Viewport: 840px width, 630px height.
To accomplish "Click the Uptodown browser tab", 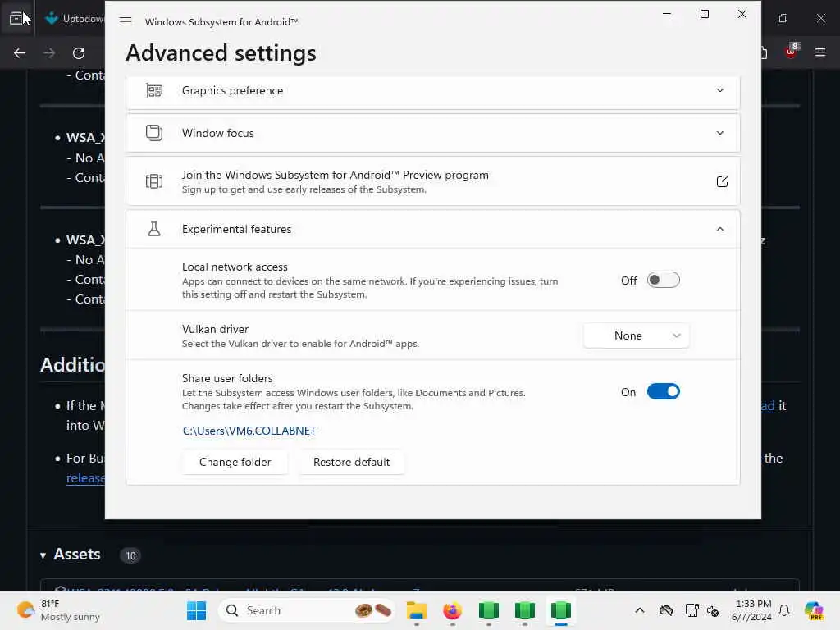I will click(73, 18).
